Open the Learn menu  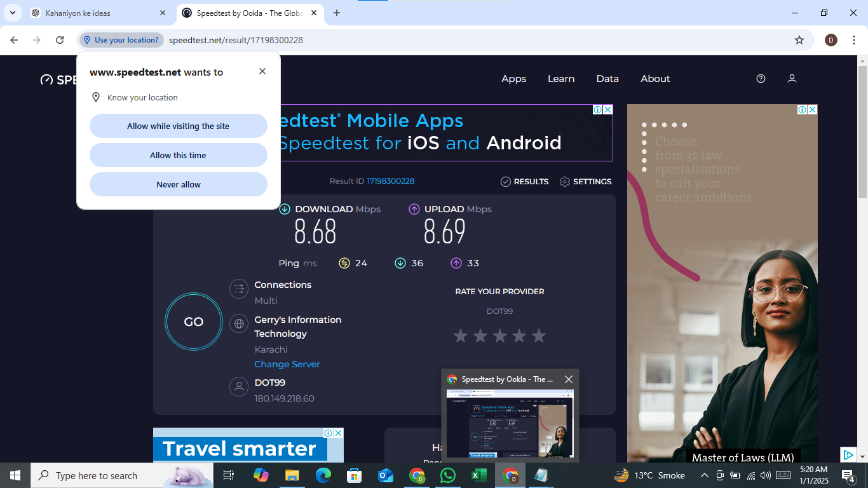click(x=561, y=79)
